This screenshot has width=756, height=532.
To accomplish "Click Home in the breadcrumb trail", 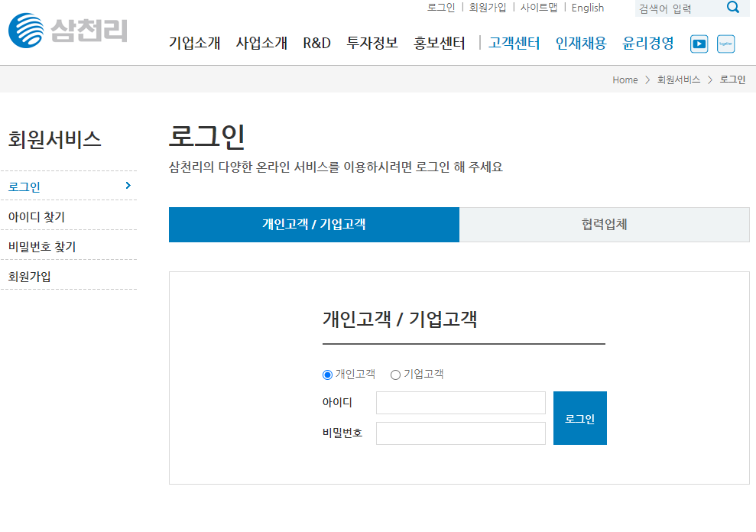I will (625, 79).
